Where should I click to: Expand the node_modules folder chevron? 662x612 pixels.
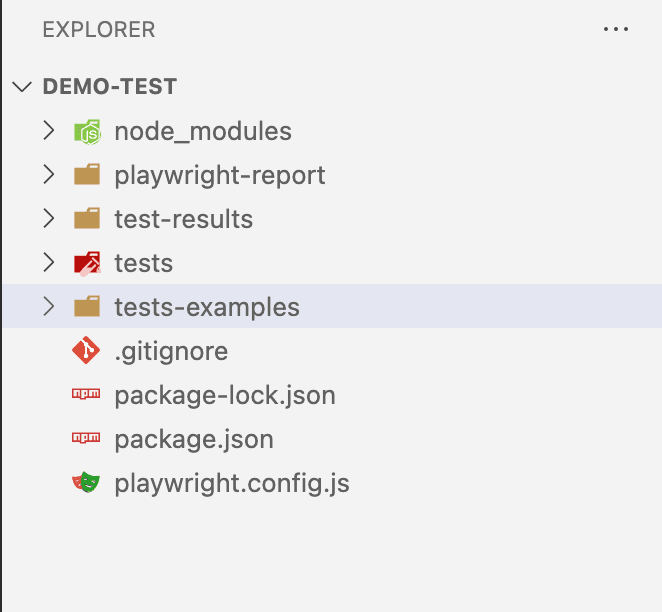tap(49, 130)
